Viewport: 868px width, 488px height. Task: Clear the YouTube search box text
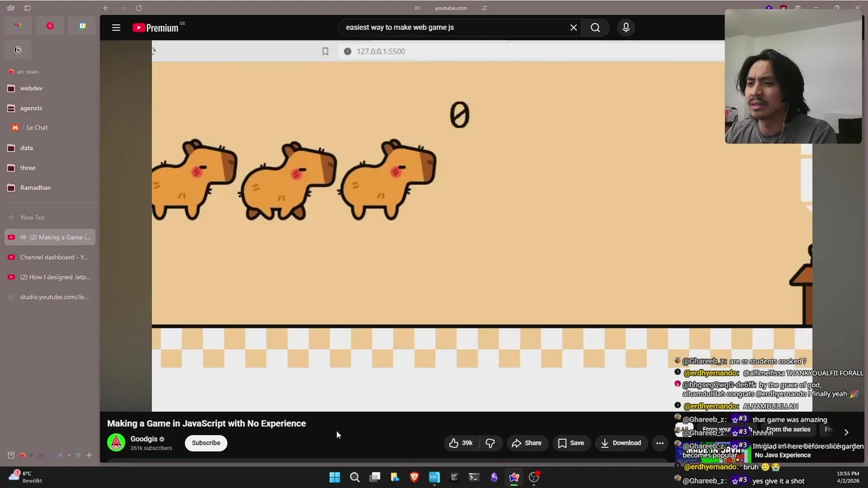574,28
